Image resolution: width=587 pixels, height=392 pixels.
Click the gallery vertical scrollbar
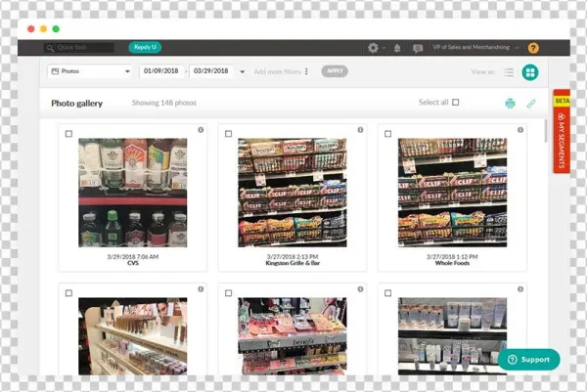coord(546,131)
